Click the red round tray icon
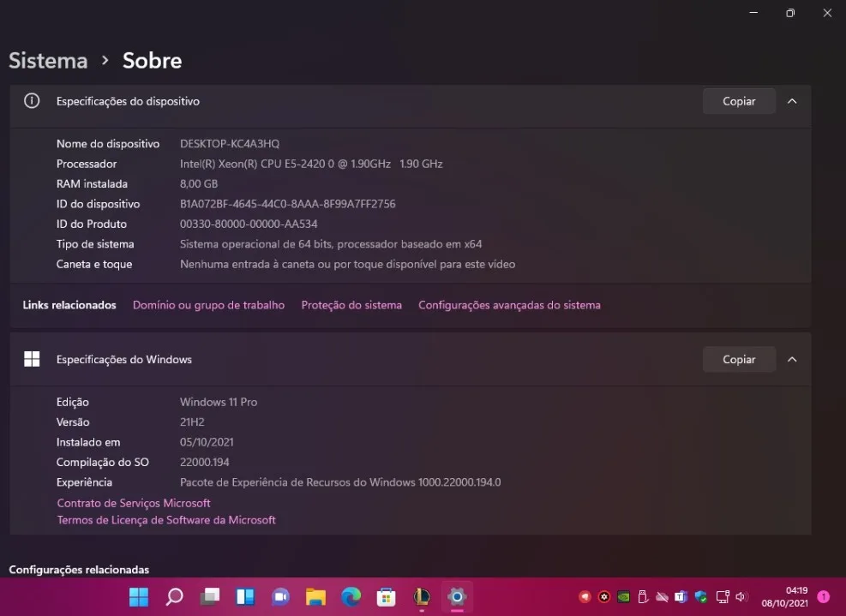This screenshot has width=846, height=616. pyautogui.click(x=585, y=596)
